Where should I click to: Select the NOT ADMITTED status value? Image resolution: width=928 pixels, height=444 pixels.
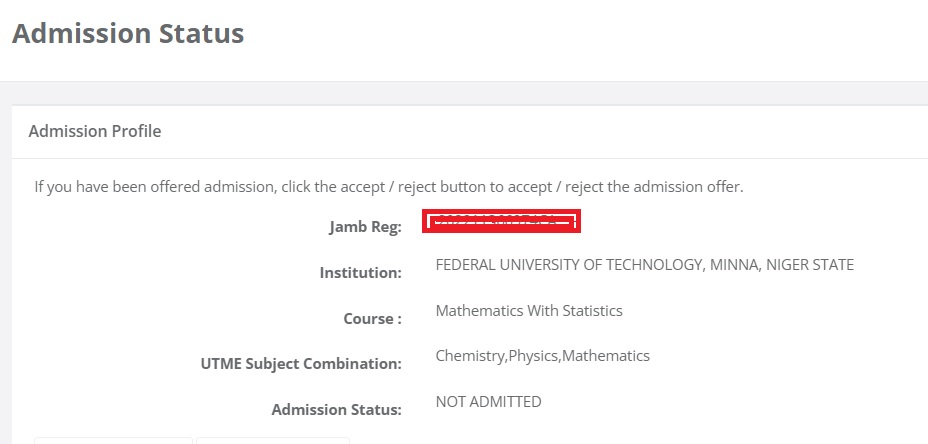tap(488, 402)
